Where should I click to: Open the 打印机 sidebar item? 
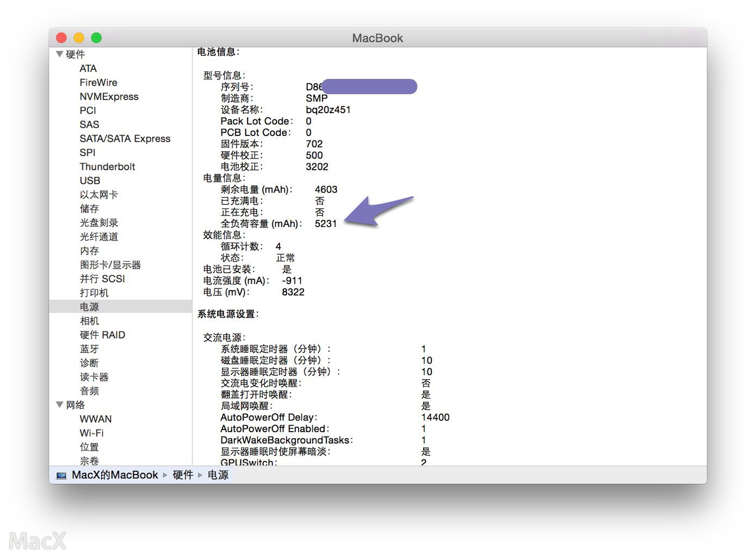click(x=94, y=293)
